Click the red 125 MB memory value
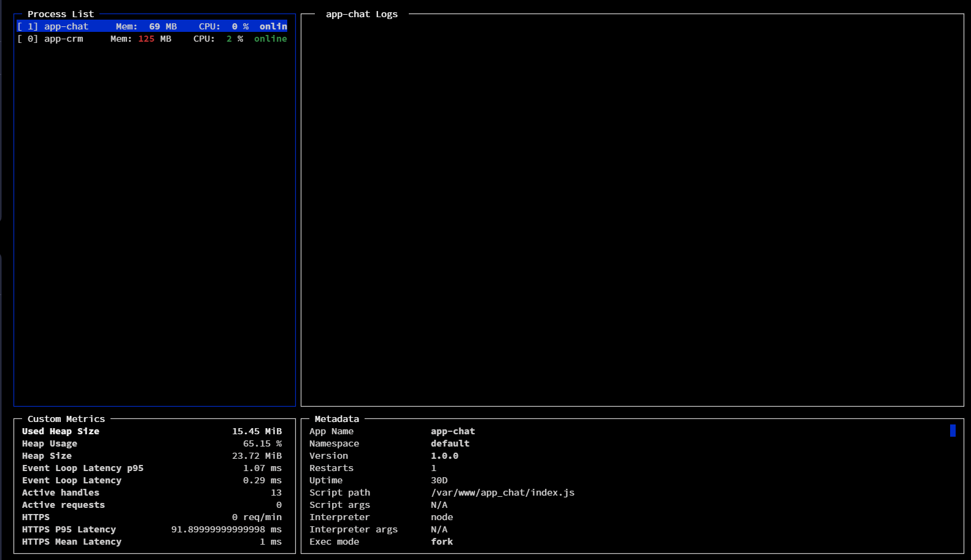971x560 pixels. 146,39
